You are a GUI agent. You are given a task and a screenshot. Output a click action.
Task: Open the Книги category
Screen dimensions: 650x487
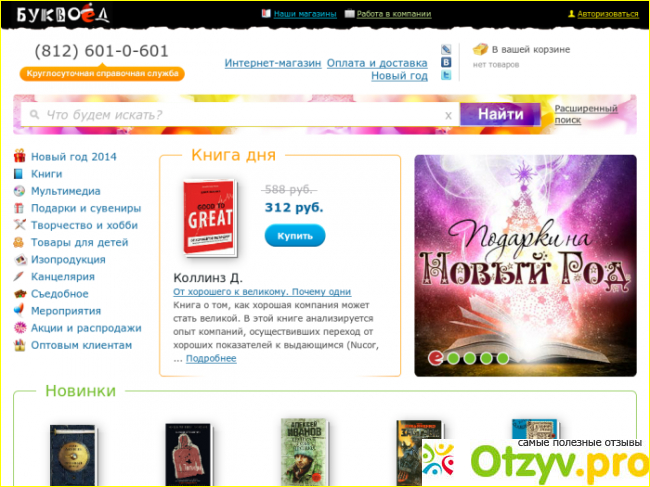pyautogui.click(x=46, y=174)
